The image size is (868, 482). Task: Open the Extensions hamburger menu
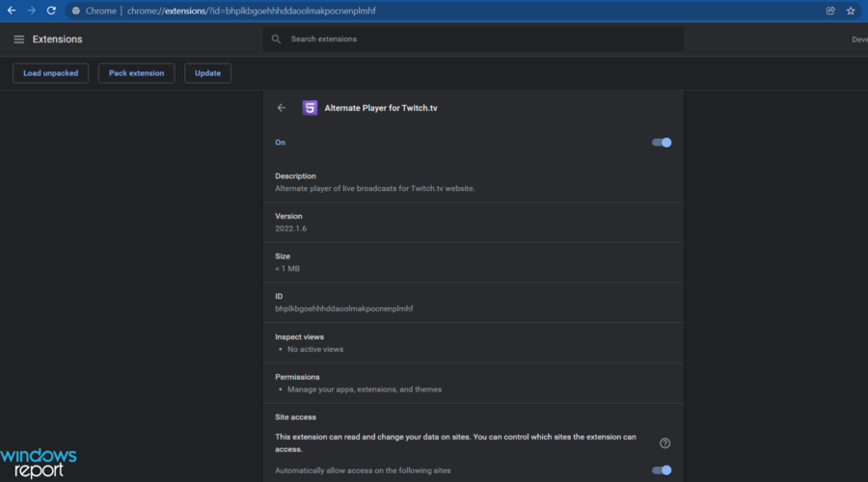[x=19, y=40]
